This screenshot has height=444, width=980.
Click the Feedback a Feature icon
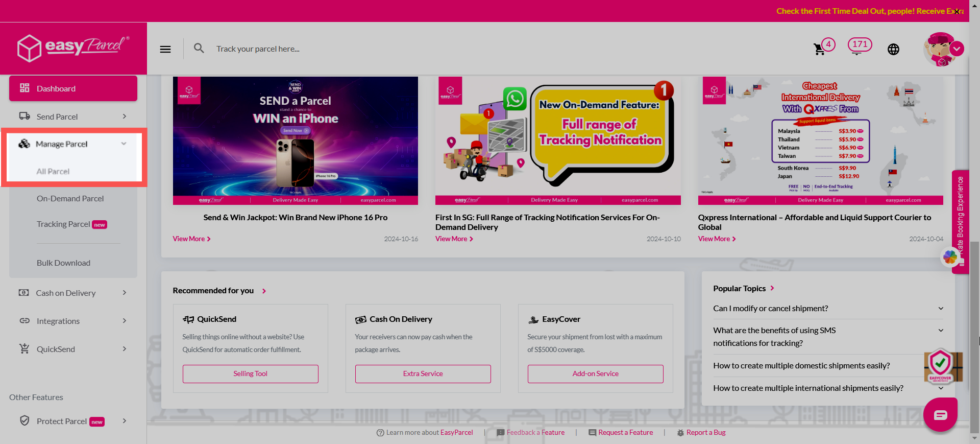[501, 433]
